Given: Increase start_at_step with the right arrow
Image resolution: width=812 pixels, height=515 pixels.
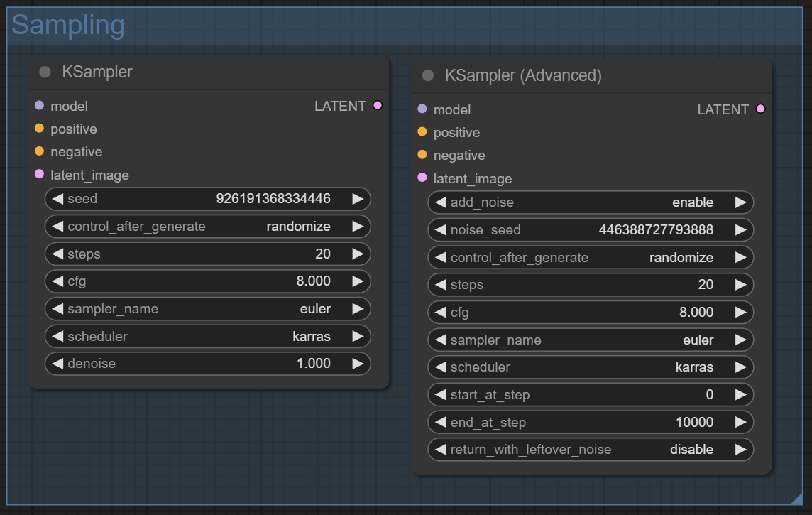Looking at the screenshot, I should click(x=740, y=395).
